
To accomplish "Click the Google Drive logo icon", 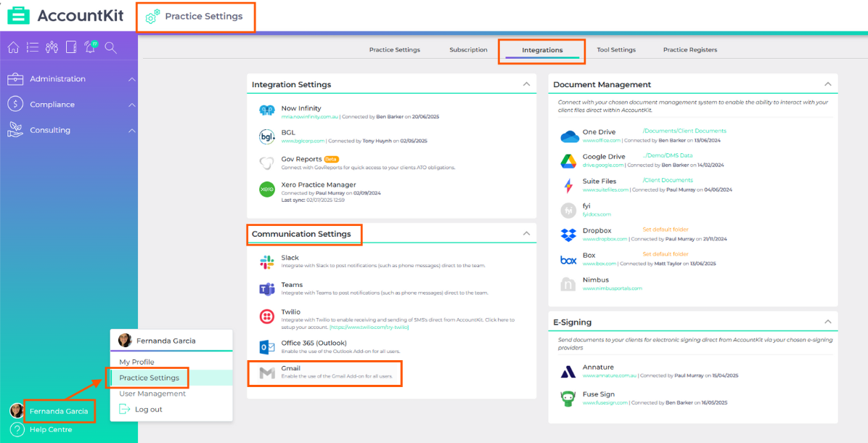I will [568, 160].
